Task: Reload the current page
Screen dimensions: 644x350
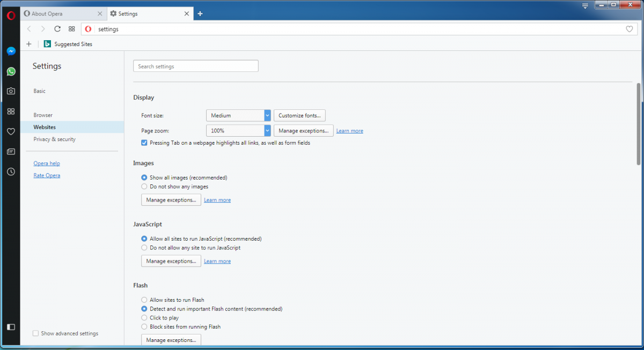Action: (57, 29)
